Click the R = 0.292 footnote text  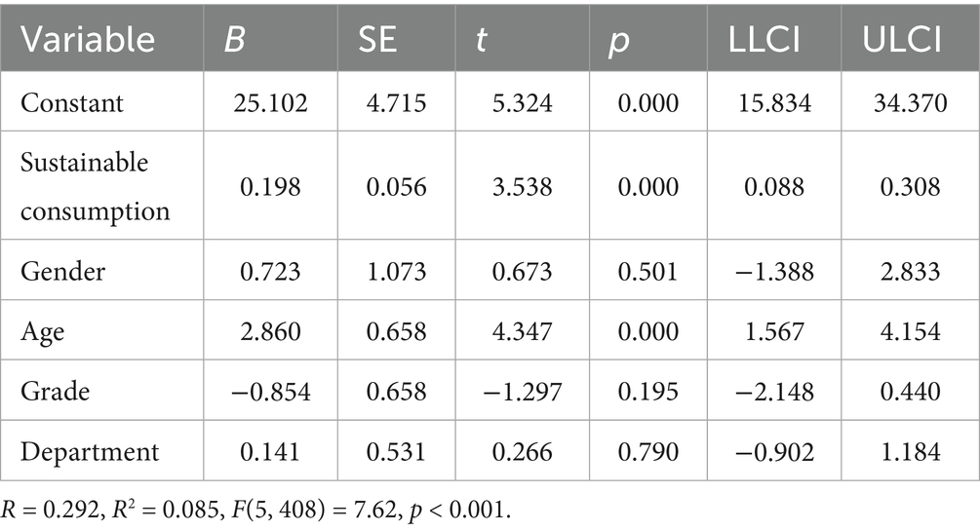click(x=50, y=510)
